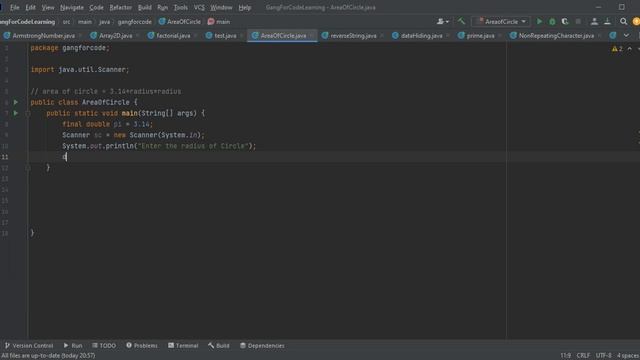Click the CRLF line separator indicator

tap(583, 356)
